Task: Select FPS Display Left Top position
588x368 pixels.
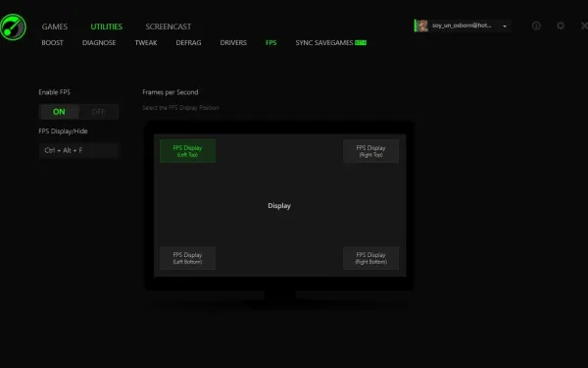Action: click(x=187, y=151)
